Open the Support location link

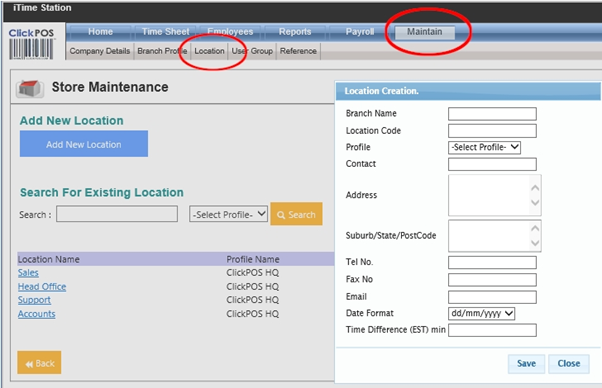[34, 300]
